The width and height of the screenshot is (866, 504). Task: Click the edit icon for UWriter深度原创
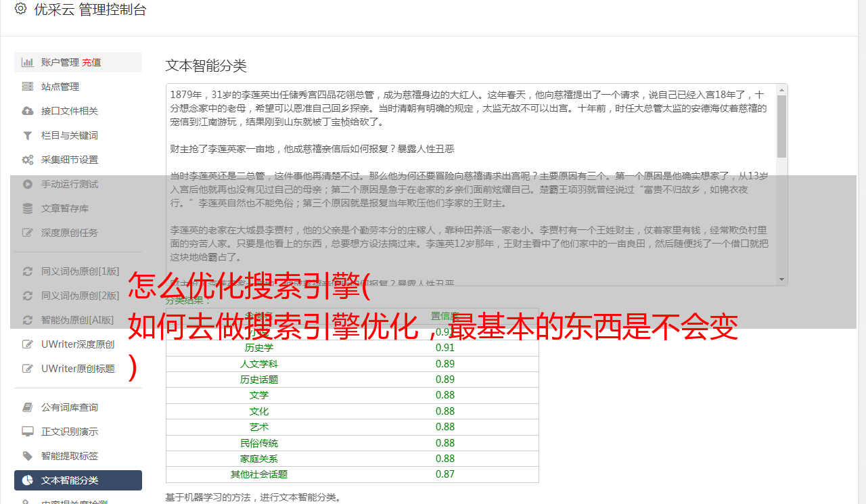coord(28,344)
